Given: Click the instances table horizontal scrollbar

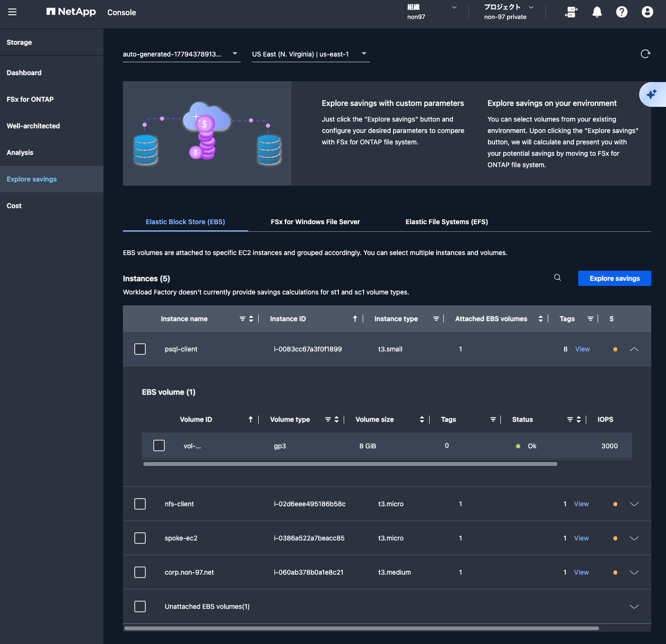Looking at the screenshot, I should 361,628.
